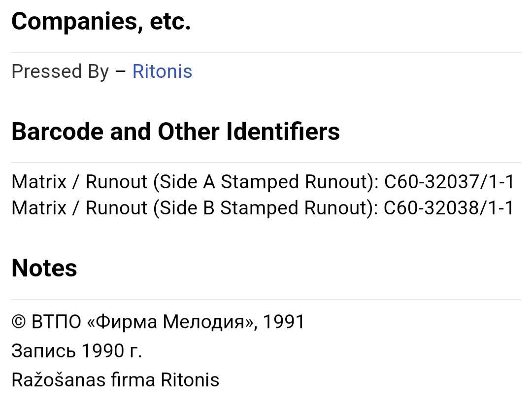This screenshot has height=405, width=532.
Task: Click the Pressed By label text
Action: coord(61,71)
